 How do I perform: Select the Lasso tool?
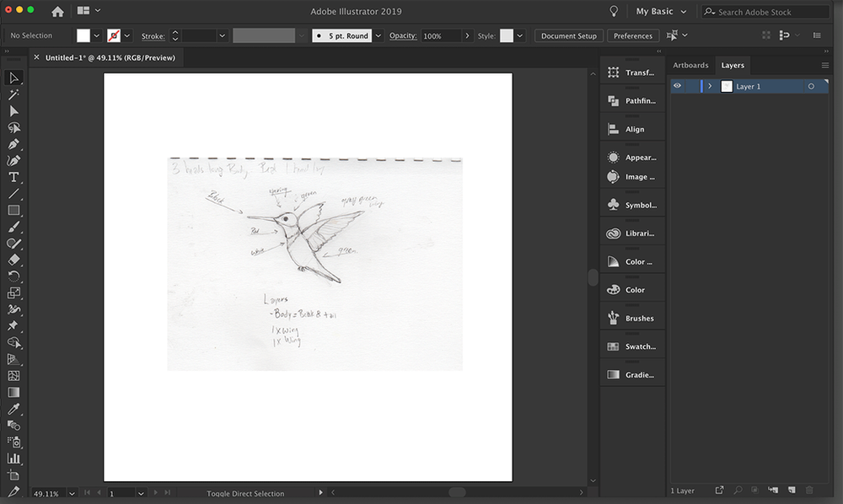click(x=13, y=128)
